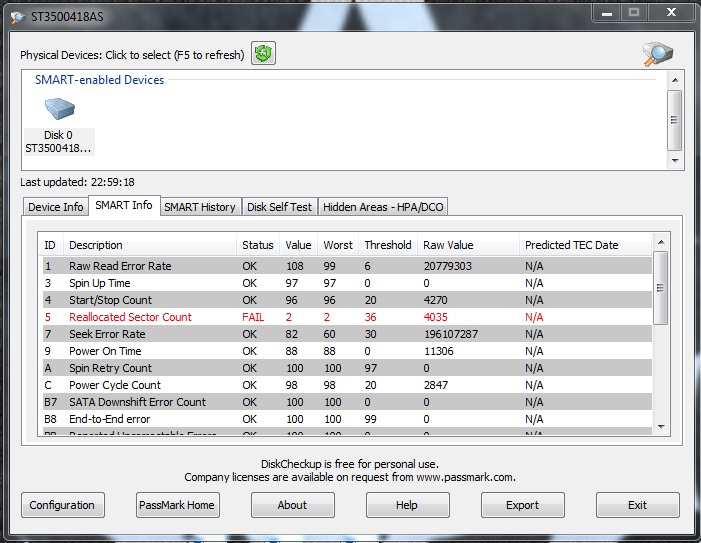Click Predicted TEC Date column header
701x543 pixels.
pyautogui.click(x=585, y=245)
